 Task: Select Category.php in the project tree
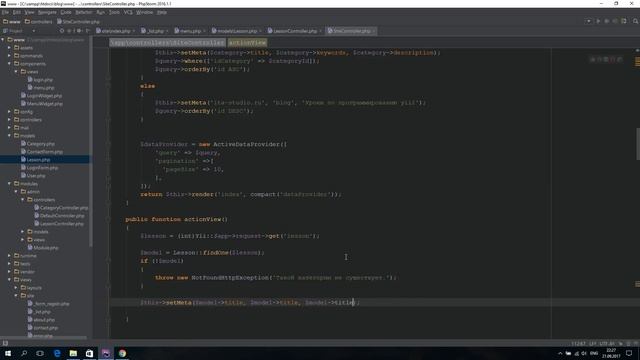point(38,144)
